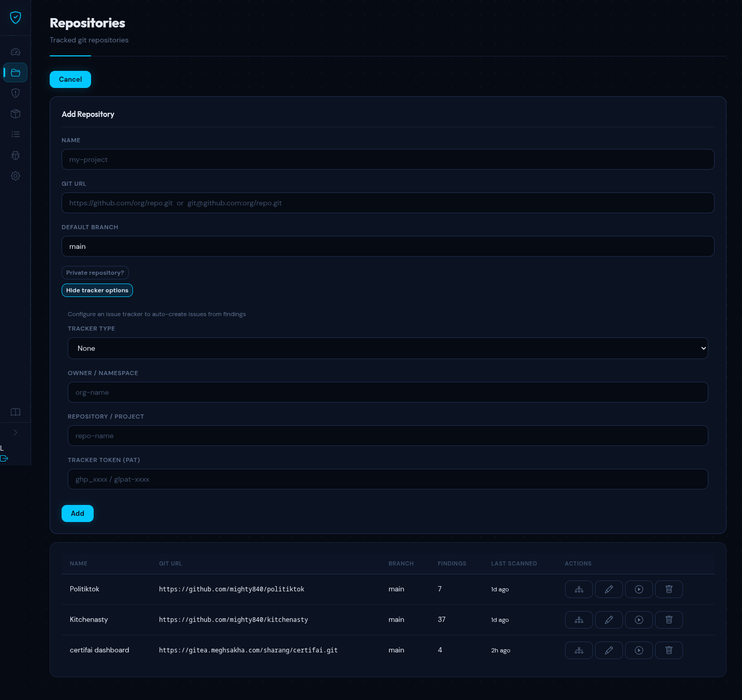Screen dimensions: 742x700
Task: Click the logout icon at sidebar bottom
Action: pos(5,458)
